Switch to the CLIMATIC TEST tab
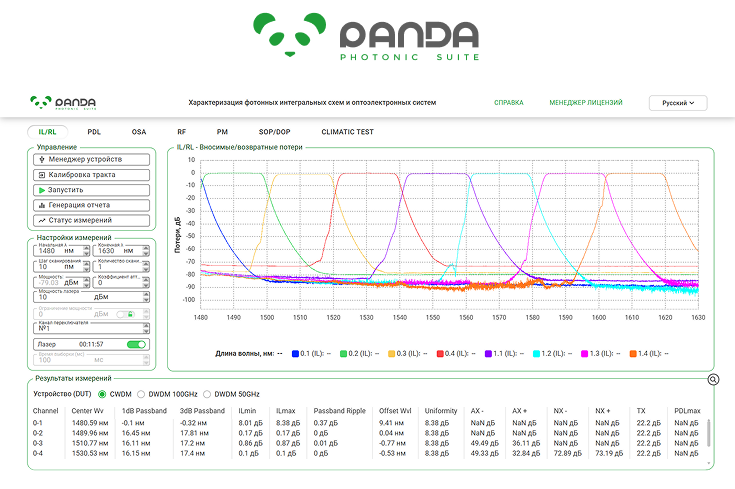 (x=347, y=132)
